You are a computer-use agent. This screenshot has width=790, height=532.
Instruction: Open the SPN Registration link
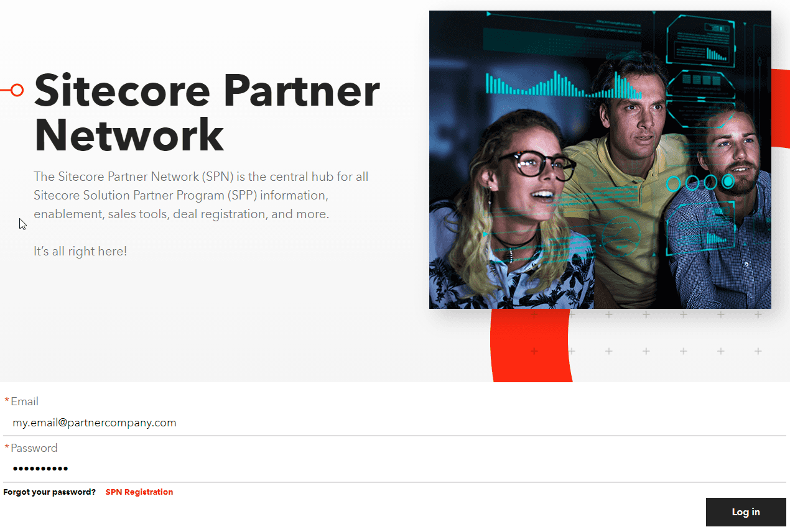[x=139, y=492]
